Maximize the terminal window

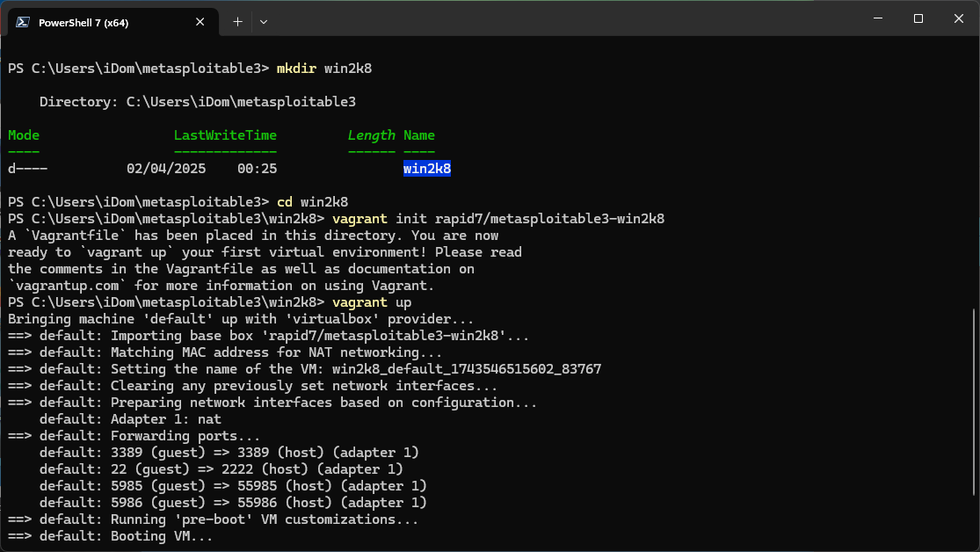coord(918,18)
